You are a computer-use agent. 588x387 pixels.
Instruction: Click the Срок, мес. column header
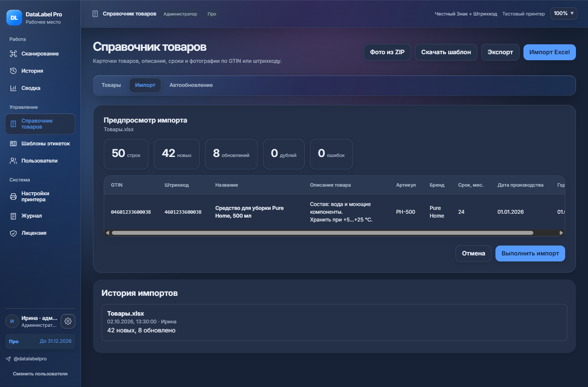471,185
